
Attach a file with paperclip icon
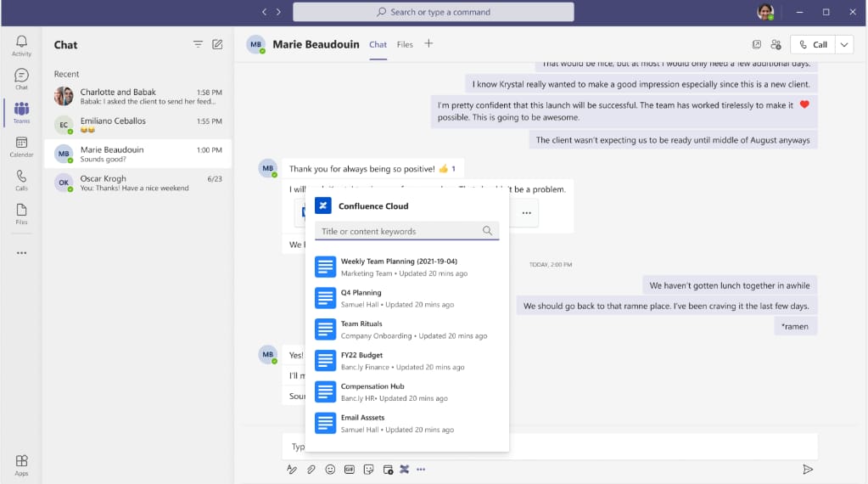(311, 469)
